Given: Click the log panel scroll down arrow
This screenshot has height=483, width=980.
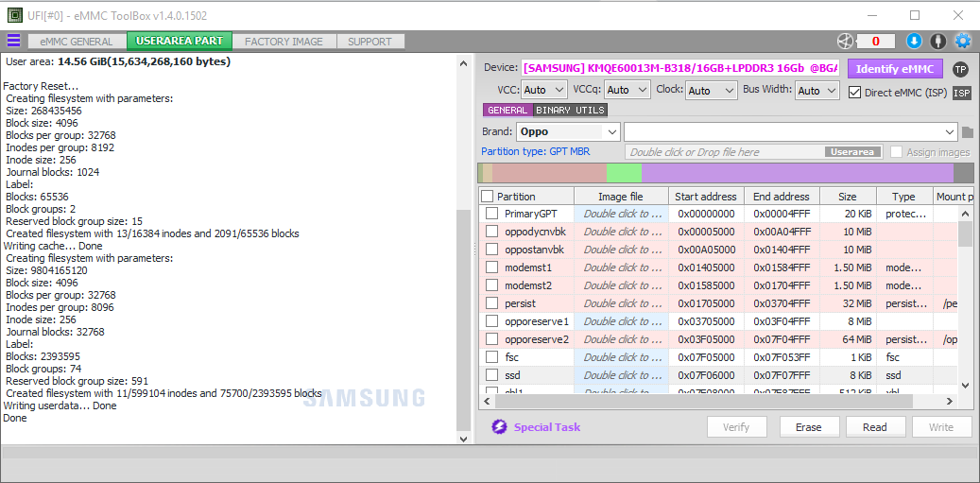Looking at the screenshot, I should click(463, 439).
